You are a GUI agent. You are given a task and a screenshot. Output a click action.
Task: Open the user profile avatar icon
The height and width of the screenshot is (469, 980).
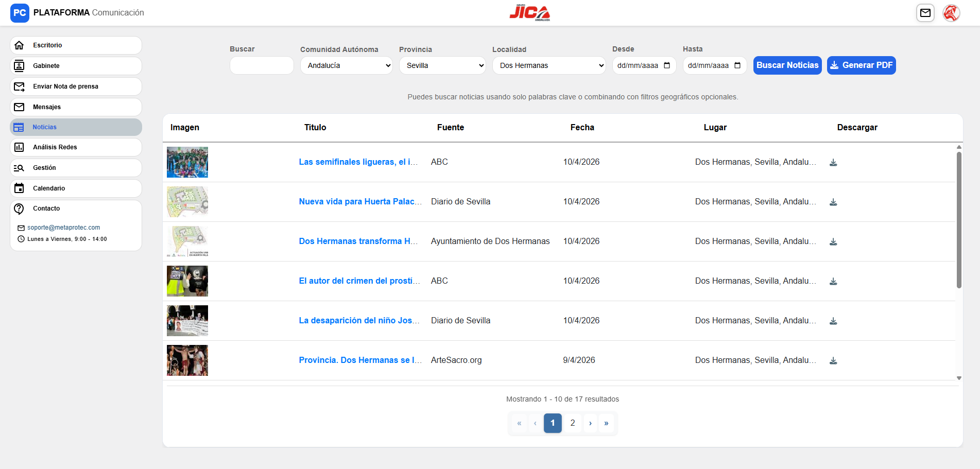pyautogui.click(x=951, y=13)
